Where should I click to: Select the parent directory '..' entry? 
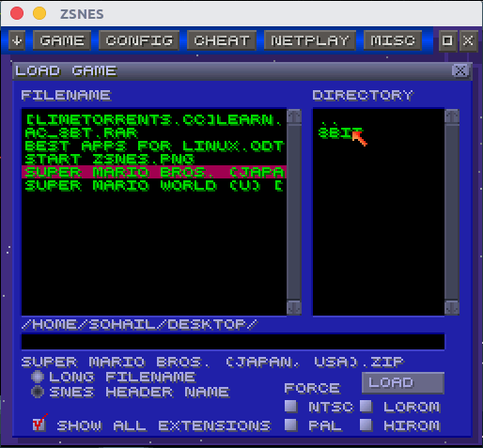click(329, 122)
